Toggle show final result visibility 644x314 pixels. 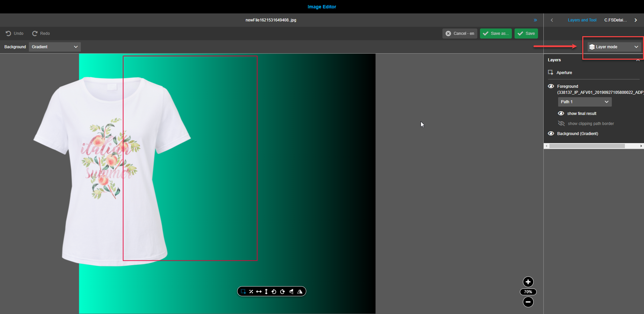(x=561, y=113)
